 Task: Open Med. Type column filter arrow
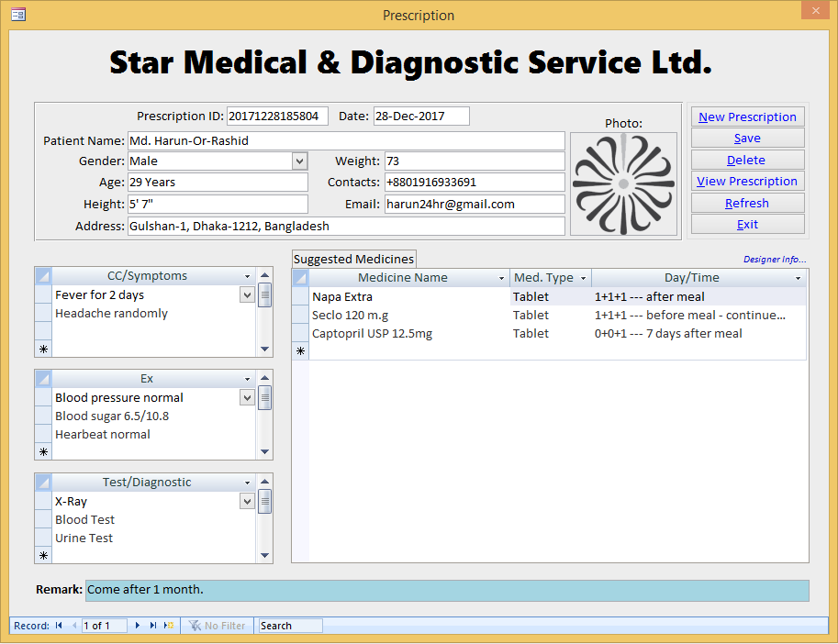click(583, 278)
